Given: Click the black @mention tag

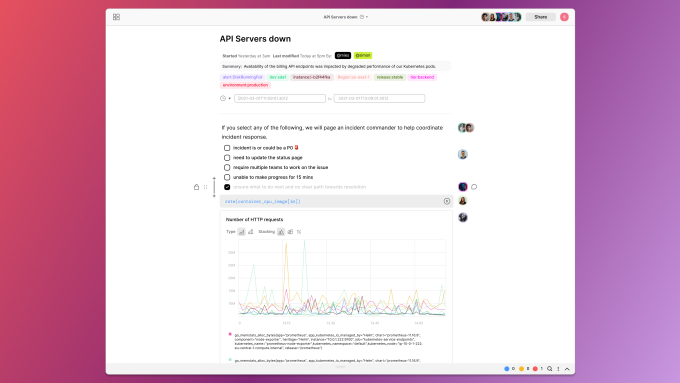Looking at the screenshot, I should [343, 56].
